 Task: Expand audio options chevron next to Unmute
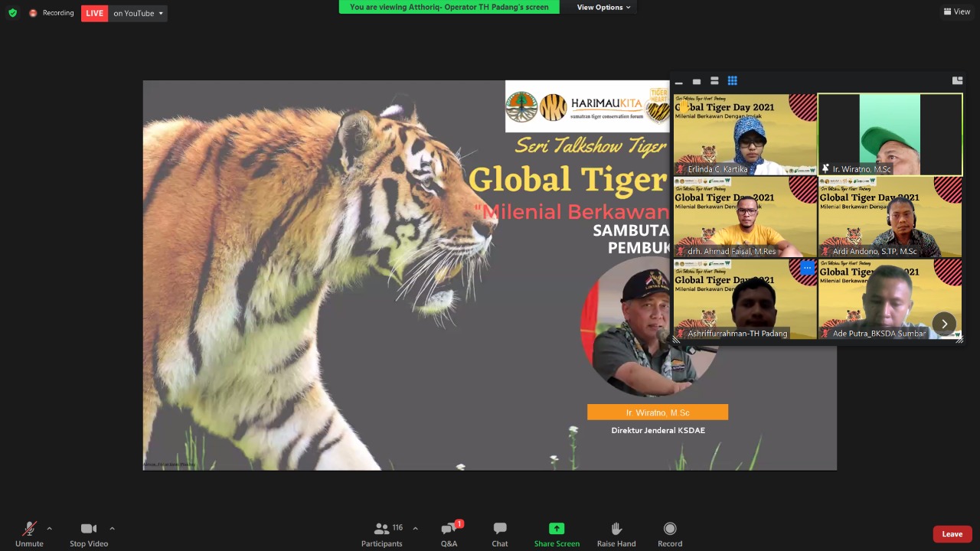50,528
